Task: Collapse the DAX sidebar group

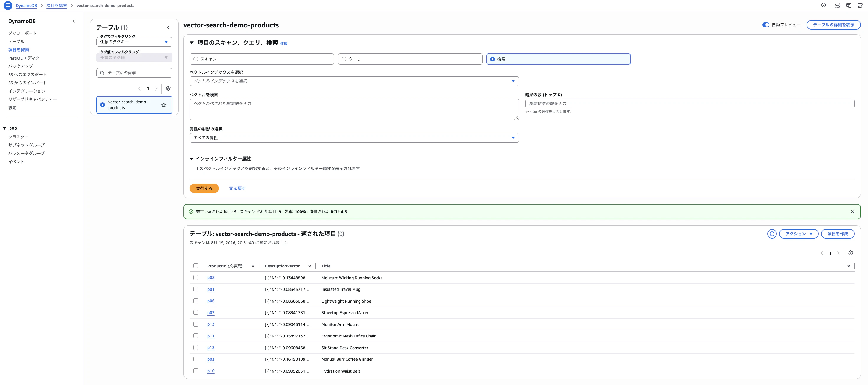Action: coord(4,128)
